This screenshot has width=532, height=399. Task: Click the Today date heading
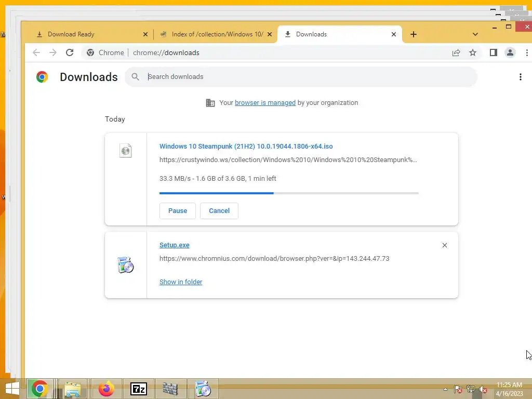[x=115, y=119]
